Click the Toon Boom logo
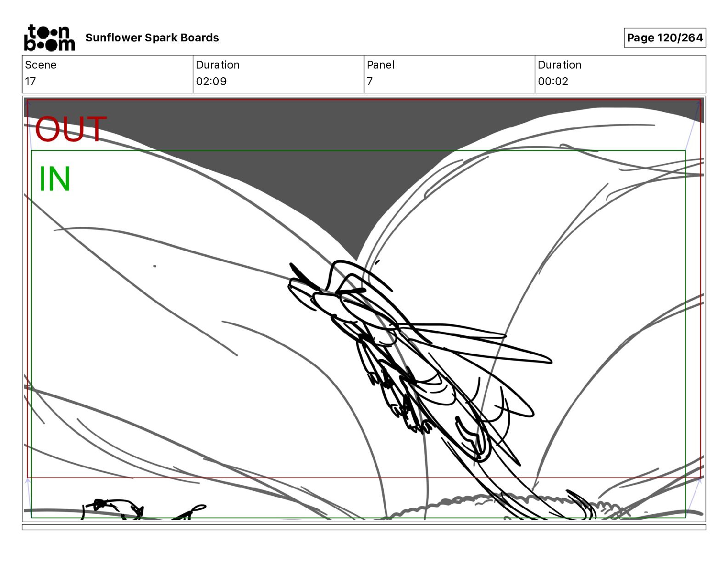Screen dimensions: 728x563 [49, 38]
